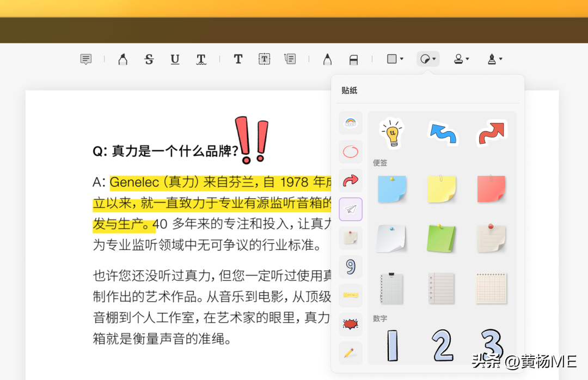
Task: Select the text box tool
Action: click(x=264, y=59)
